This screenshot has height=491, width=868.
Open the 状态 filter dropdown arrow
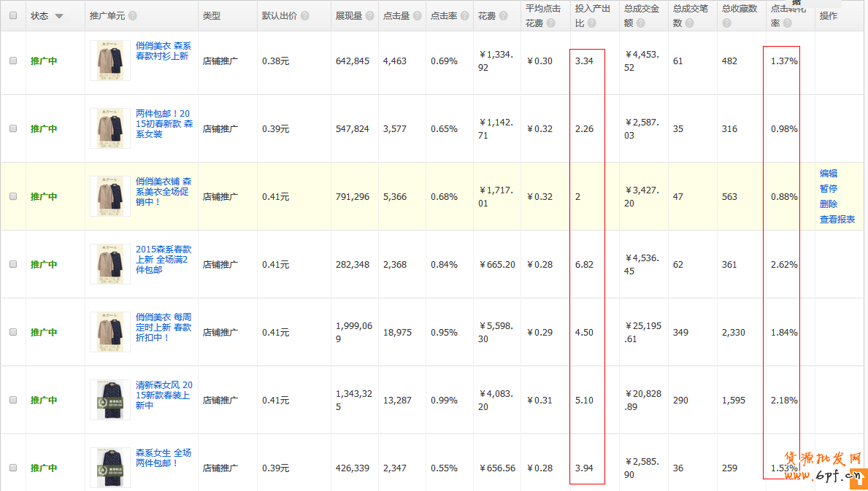click(58, 16)
